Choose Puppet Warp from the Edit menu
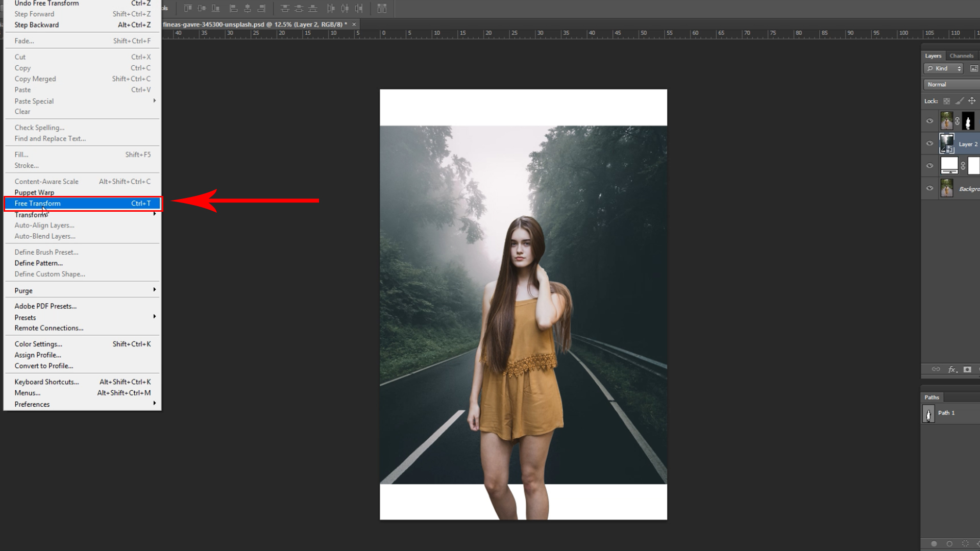The image size is (980, 551). pos(34,192)
